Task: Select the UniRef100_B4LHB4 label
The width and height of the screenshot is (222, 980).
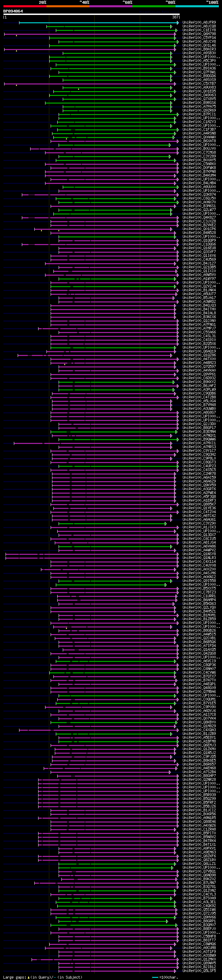Action: coord(199,183)
